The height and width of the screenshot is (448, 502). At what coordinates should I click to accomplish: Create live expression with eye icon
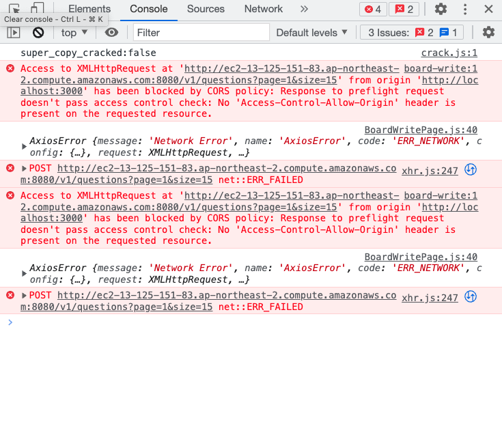coord(111,32)
